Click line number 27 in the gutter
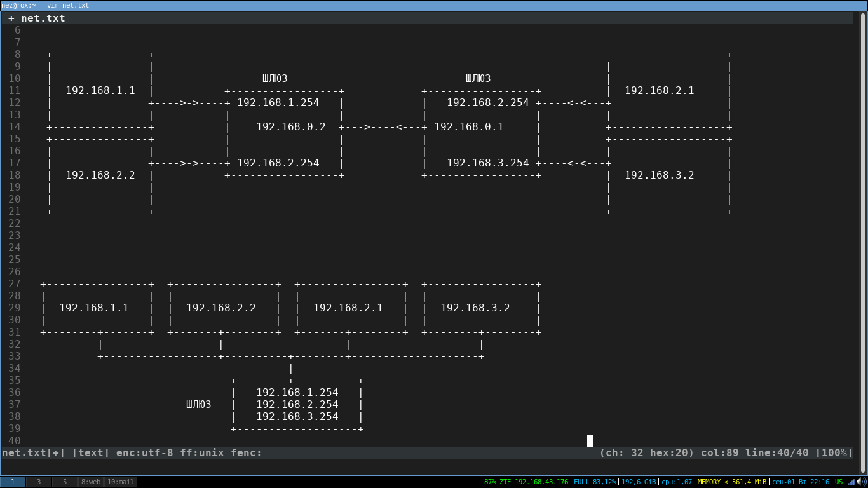Screen dimensions: 868x488 15,283
